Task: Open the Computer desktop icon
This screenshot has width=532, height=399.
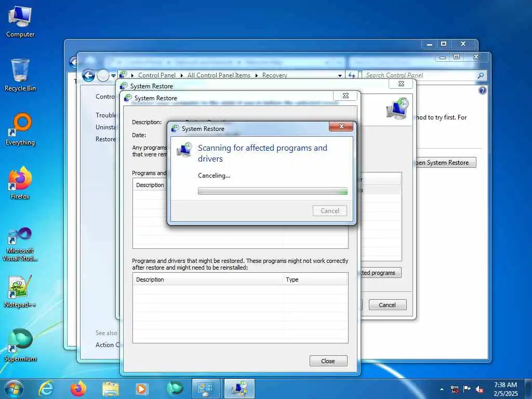Action: tap(20, 22)
